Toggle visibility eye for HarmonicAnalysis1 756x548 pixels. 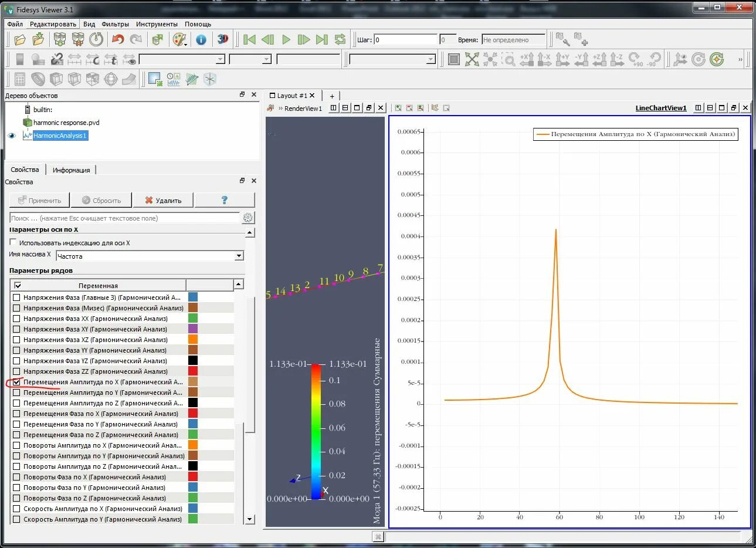pos(12,136)
